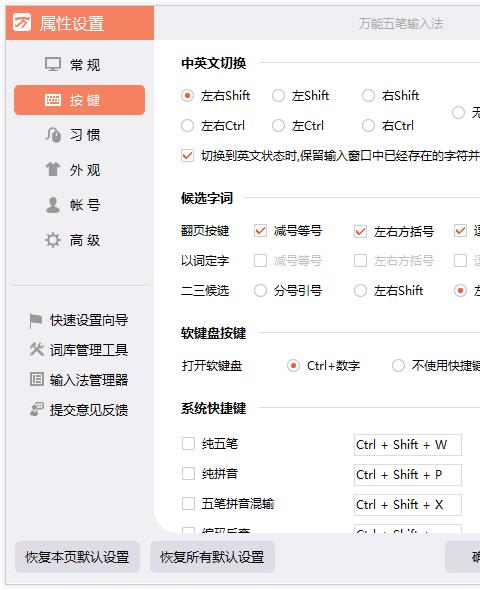Viewport: 480px width, 590px height.
Task: Select 左右Shift for 二三候选
Action: point(360,290)
